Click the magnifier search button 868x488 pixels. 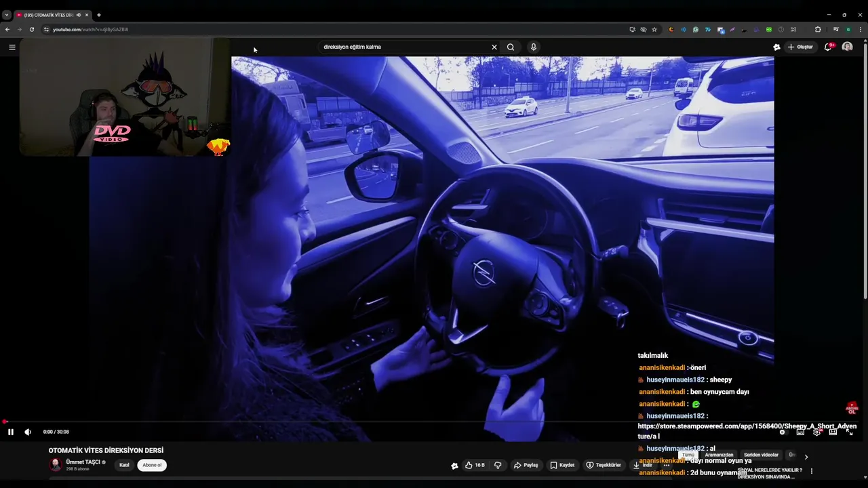[511, 47]
